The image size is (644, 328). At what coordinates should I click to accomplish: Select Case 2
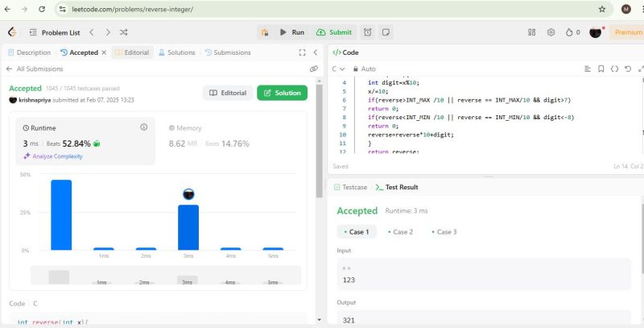(x=400, y=232)
